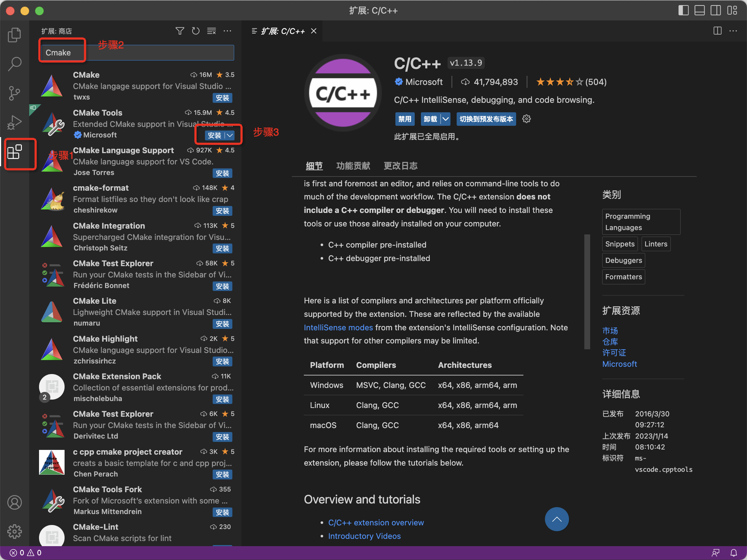Image resolution: width=747 pixels, height=560 pixels.
Task: Filter extensions with the funnel icon
Action: (179, 31)
